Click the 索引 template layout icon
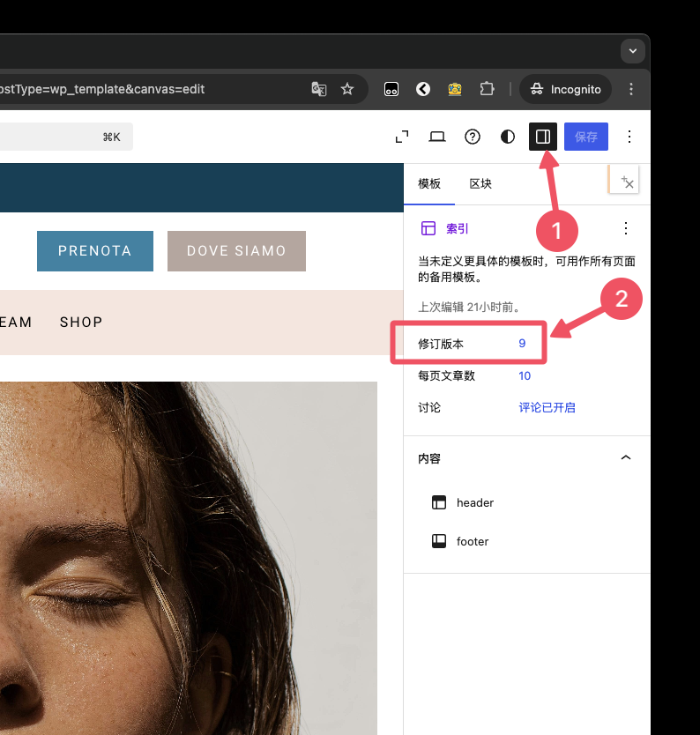700x735 pixels. click(x=428, y=228)
